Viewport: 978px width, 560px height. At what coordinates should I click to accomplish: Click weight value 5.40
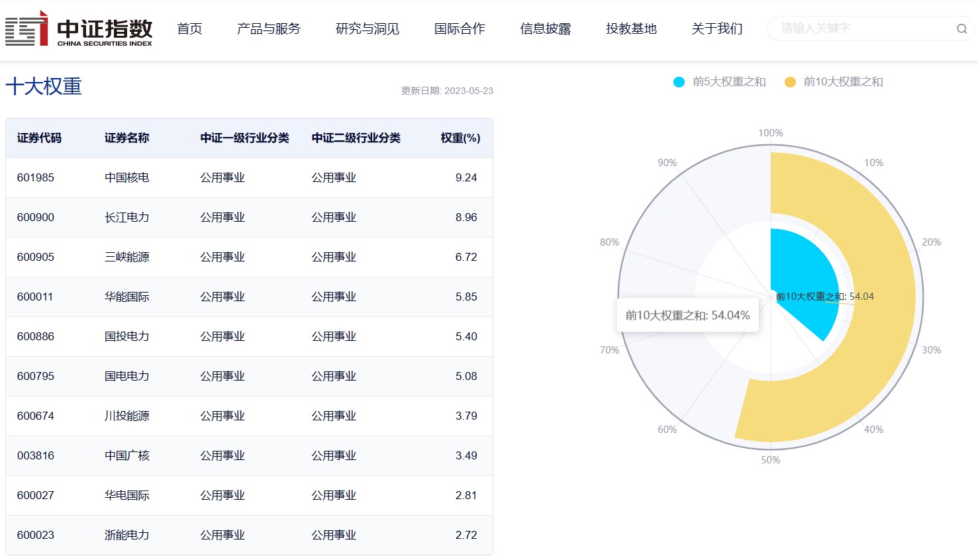point(466,336)
